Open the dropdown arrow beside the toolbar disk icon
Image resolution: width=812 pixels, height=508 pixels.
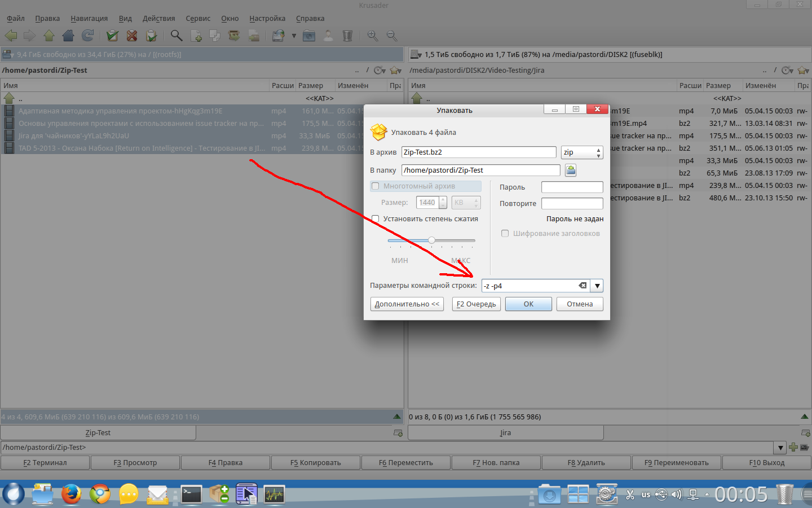(294, 36)
